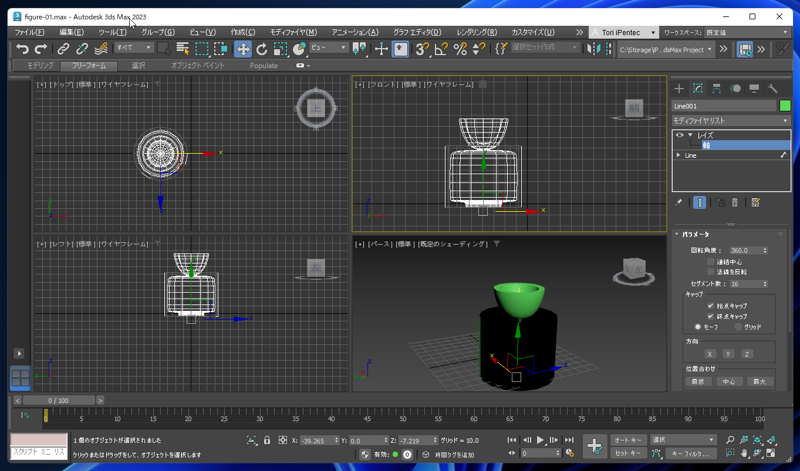
Task: Open the レンダリング(R) menu
Action: click(477, 32)
